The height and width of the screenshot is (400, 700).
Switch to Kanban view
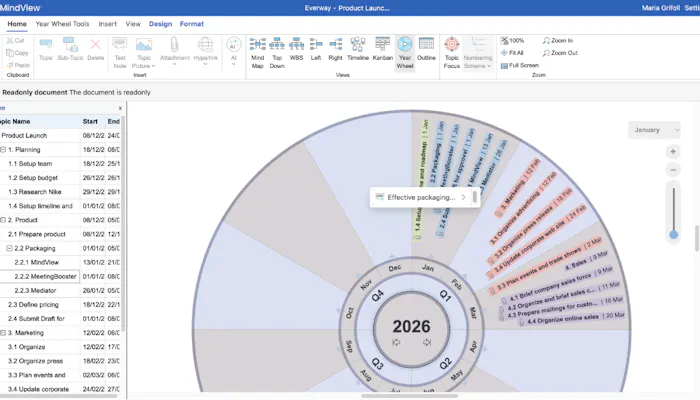click(383, 49)
